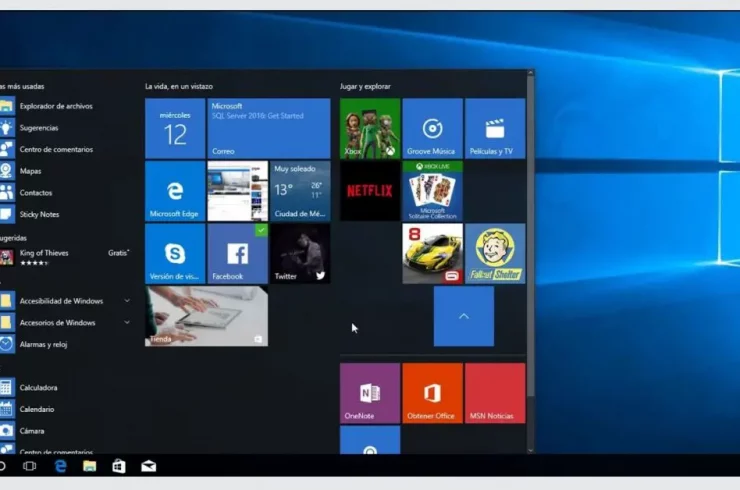Open Mail from the taskbar
Screen dimensions: 740x490
149,466
